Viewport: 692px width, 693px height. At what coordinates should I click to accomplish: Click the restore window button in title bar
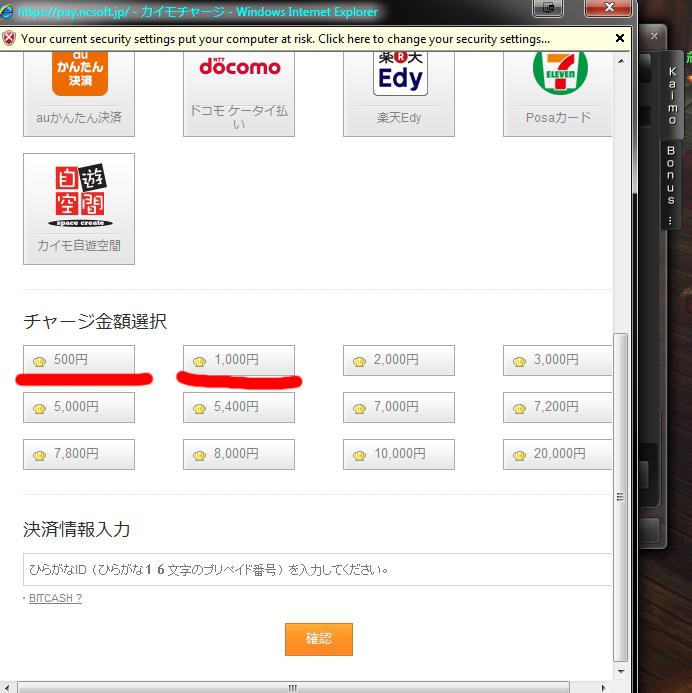548,8
